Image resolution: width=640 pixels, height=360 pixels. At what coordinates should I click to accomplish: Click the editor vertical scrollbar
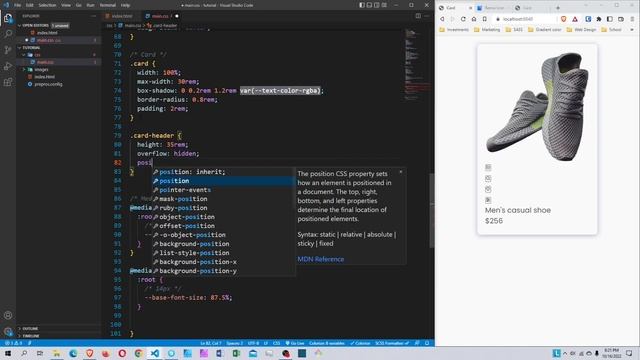[x=431, y=210]
